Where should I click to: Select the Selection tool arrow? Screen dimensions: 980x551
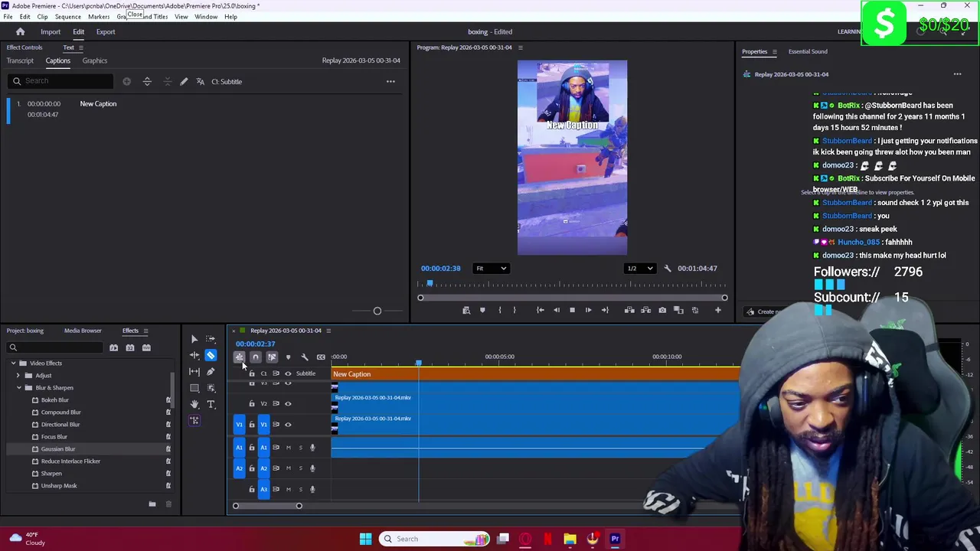(194, 339)
